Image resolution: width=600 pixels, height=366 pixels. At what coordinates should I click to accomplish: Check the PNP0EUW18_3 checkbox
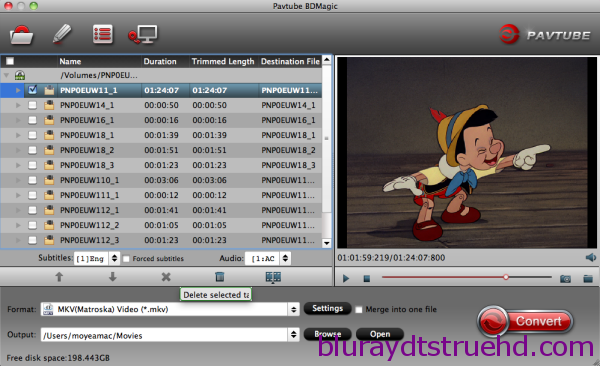point(33,165)
